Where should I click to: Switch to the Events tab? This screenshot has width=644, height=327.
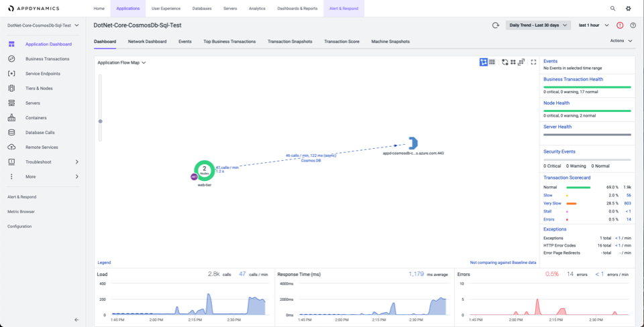coord(185,42)
